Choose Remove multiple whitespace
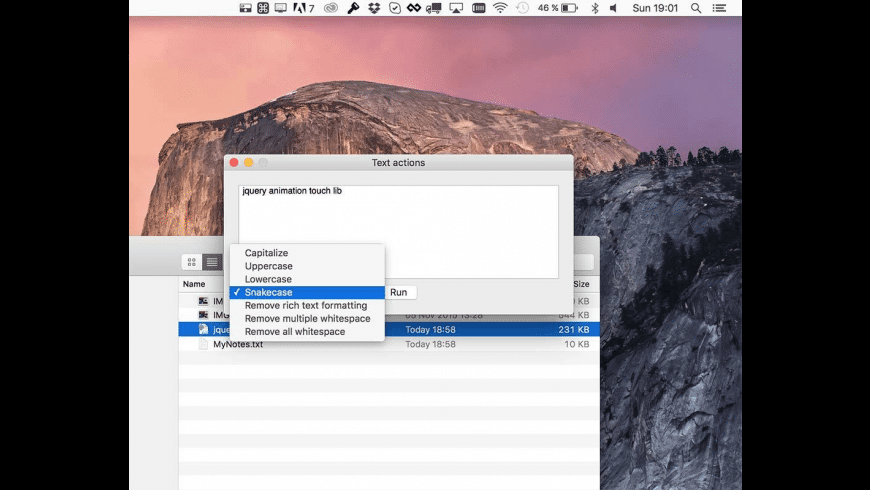Image resolution: width=870 pixels, height=490 pixels. [x=307, y=319]
